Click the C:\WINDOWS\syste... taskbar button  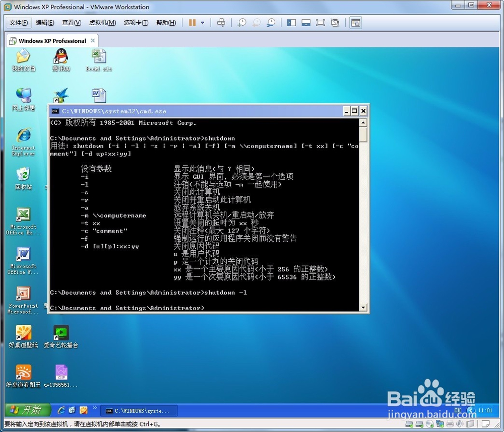(x=139, y=411)
